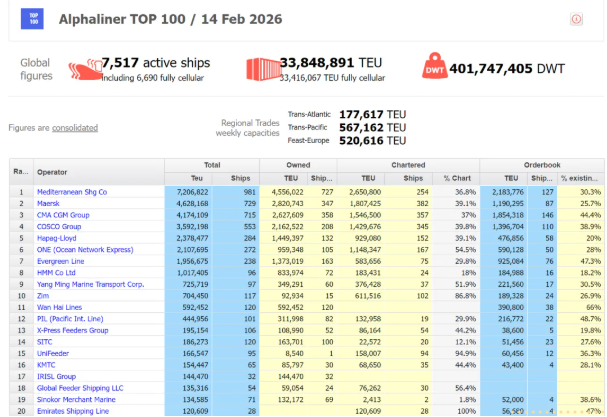Click Emirates Shipping Line operator link
The height and width of the screenshot is (417, 607).
tap(73, 411)
